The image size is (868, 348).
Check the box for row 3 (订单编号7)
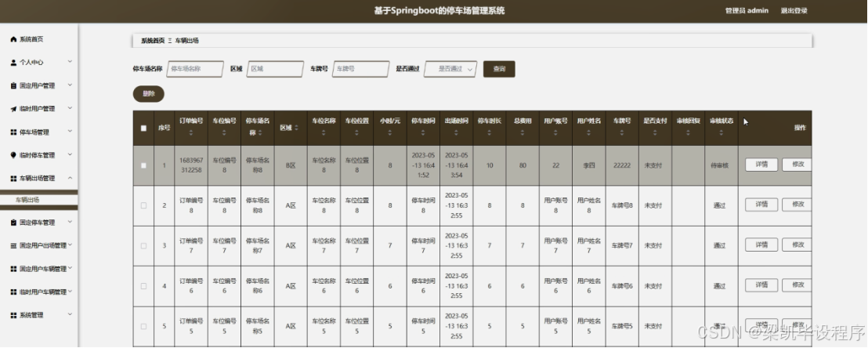144,246
